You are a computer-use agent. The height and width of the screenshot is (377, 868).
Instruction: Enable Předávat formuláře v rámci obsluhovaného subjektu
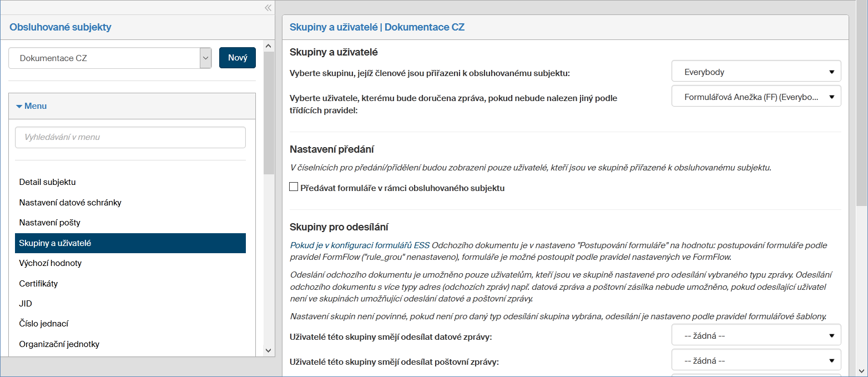point(294,187)
